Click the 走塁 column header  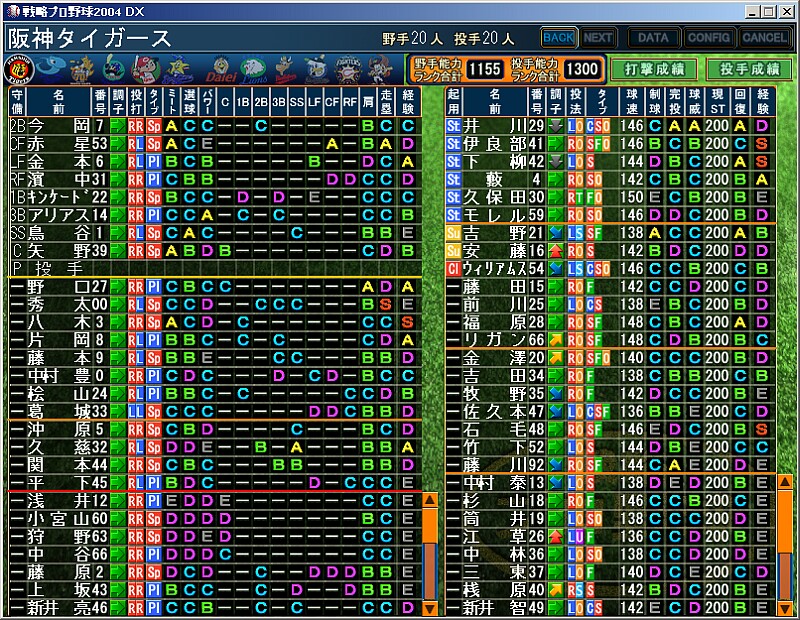click(x=386, y=102)
